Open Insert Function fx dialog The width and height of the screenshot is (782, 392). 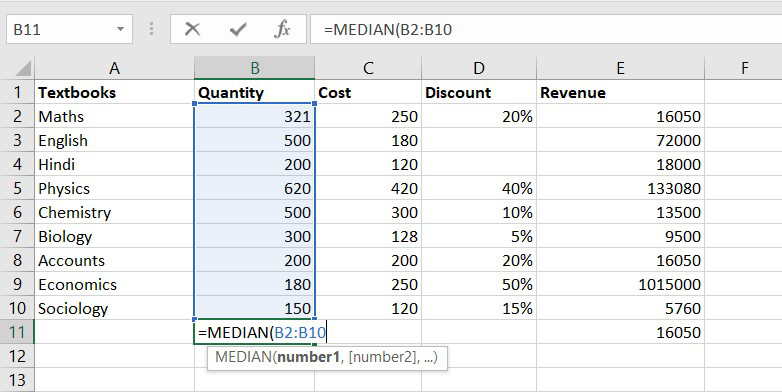point(282,29)
